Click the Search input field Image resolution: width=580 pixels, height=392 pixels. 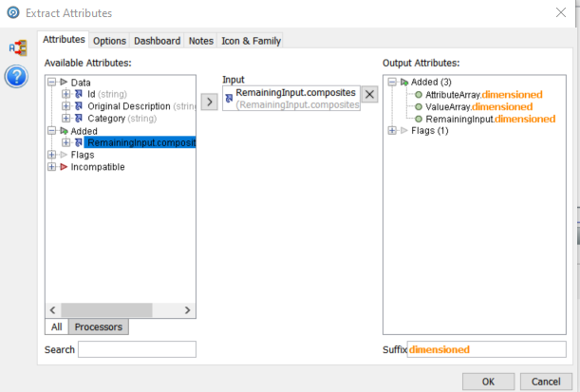point(137,349)
